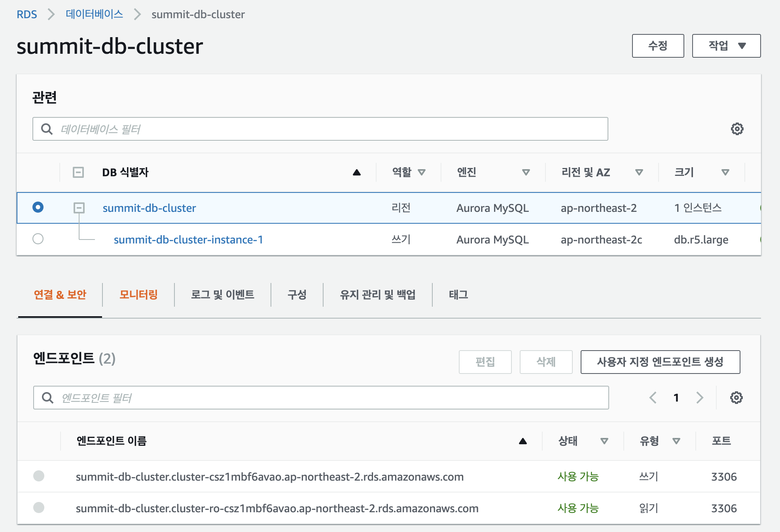780x532 pixels.
Task: Select the summit-db-cluster radio button
Action: click(38, 207)
